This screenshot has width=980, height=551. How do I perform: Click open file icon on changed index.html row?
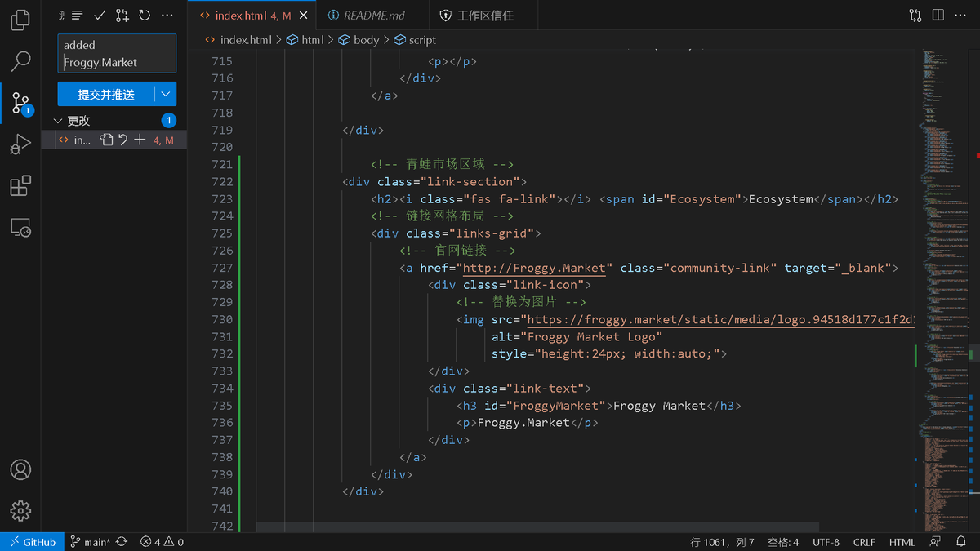(x=106, y=140)
